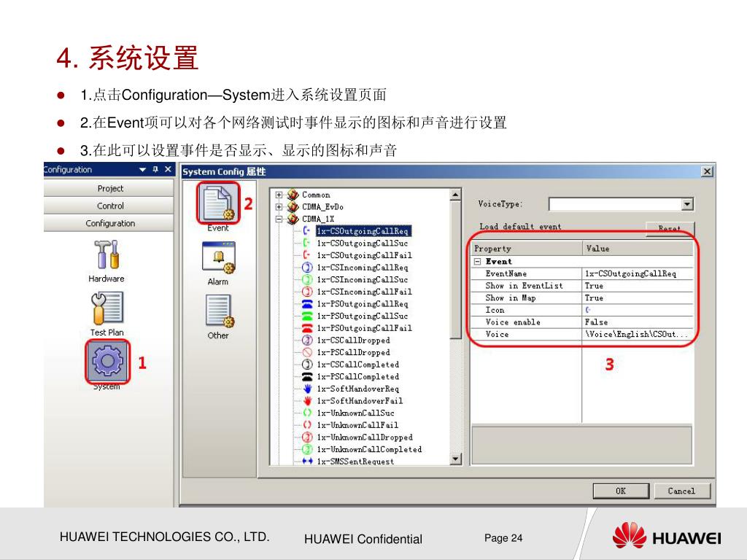
Task: Open the Configuration panel dropdown arrow
Action: tap(142, 169)
